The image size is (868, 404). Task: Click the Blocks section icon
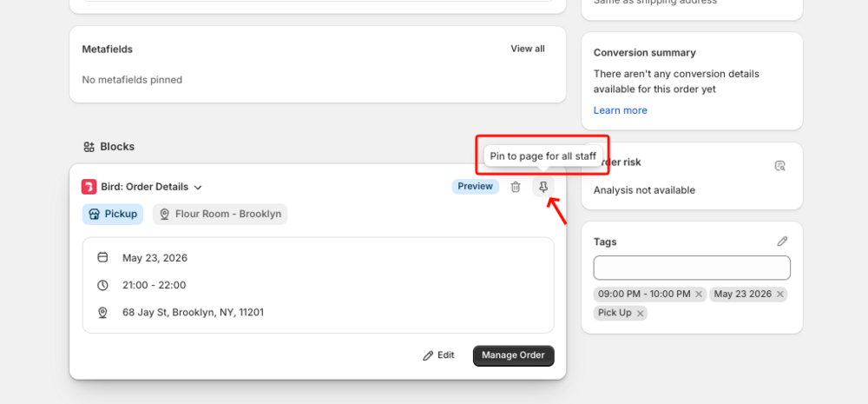(89, 147)
